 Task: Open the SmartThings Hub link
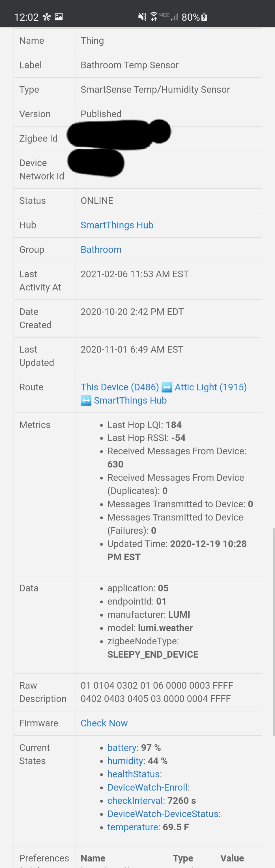(117, 225)
